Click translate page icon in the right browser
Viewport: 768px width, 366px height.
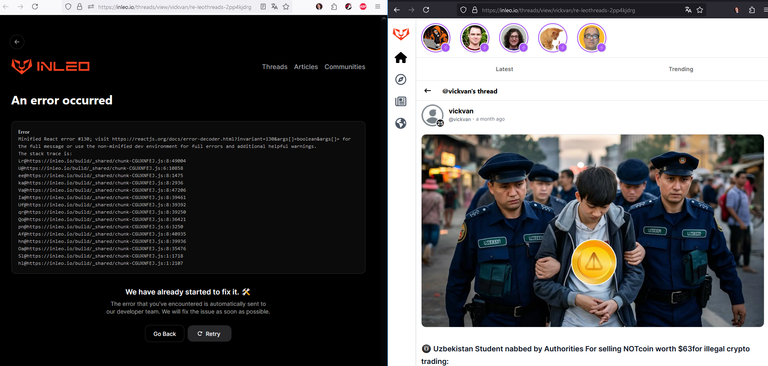coord(688,10)
